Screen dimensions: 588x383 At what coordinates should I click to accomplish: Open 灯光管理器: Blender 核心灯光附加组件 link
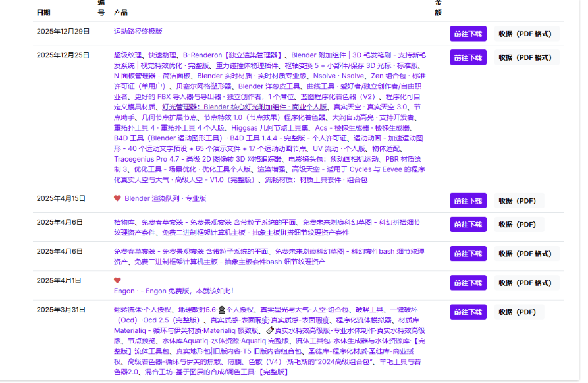244,107
